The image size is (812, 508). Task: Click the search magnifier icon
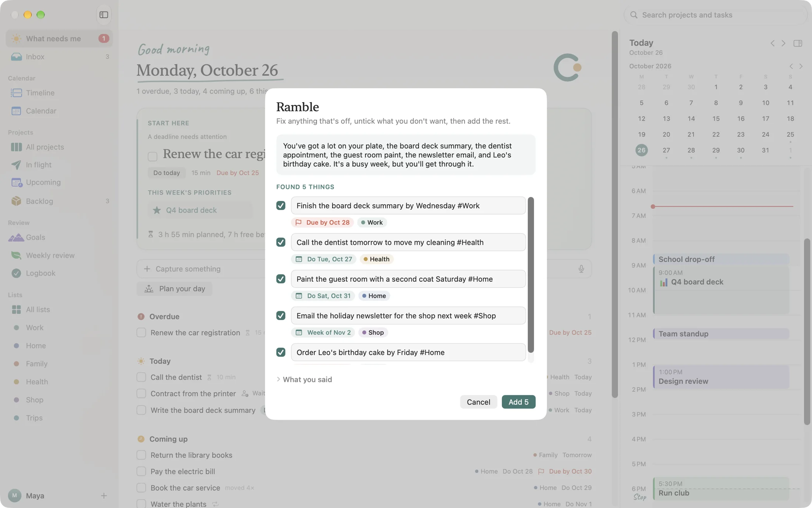[634, 15]
